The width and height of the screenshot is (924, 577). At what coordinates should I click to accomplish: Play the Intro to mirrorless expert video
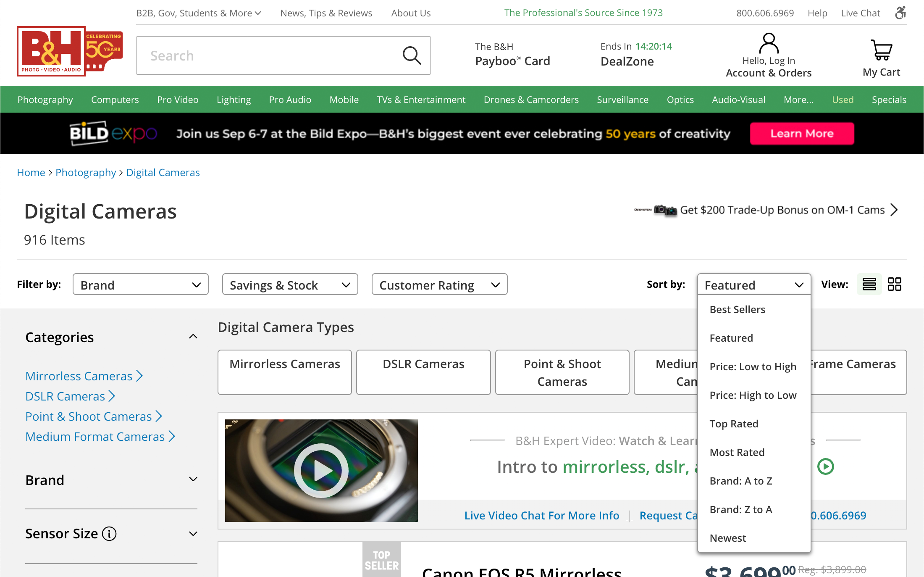point(321,470)
